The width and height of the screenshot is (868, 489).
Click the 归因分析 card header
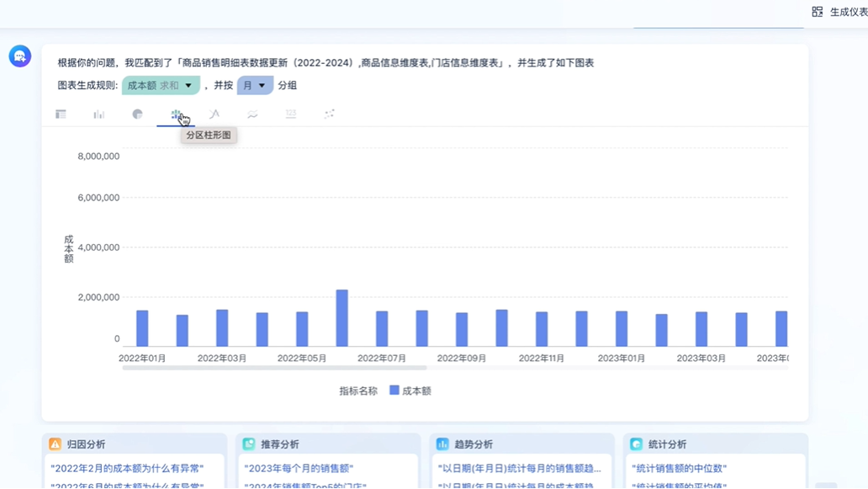pos(85,444)
